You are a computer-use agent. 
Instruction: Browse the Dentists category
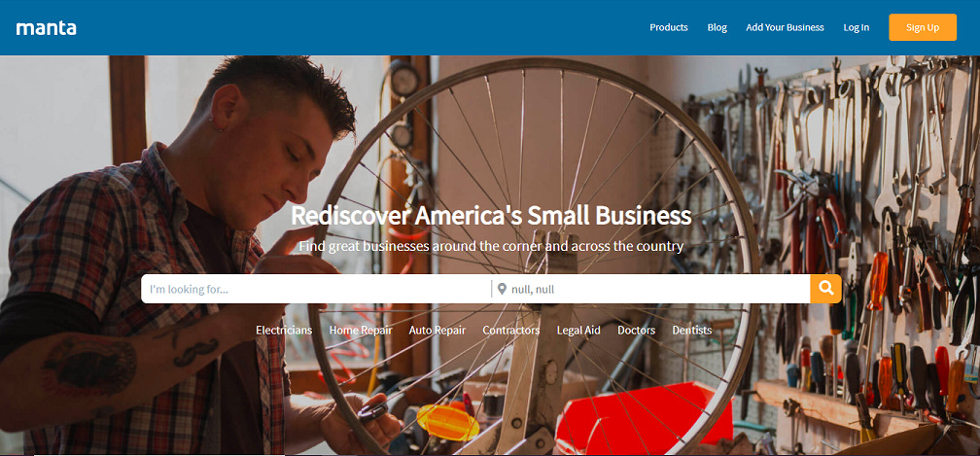(692, 330)
